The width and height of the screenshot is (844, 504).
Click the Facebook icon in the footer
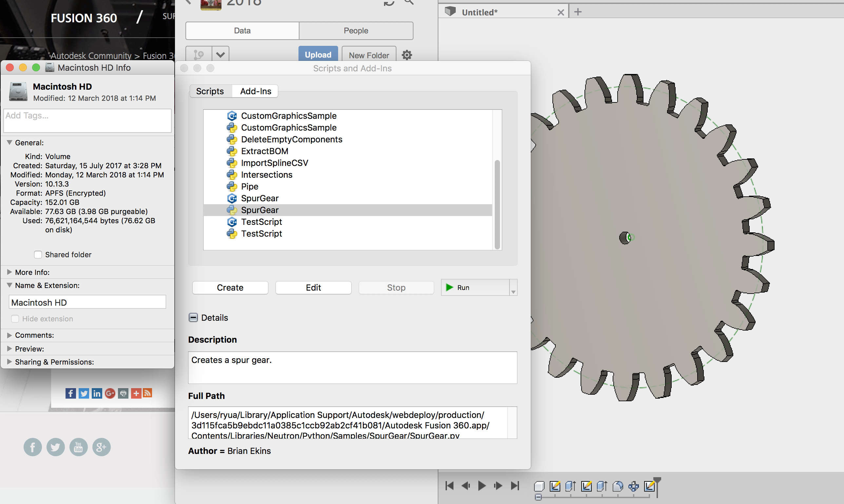click(x=33, y=447)
